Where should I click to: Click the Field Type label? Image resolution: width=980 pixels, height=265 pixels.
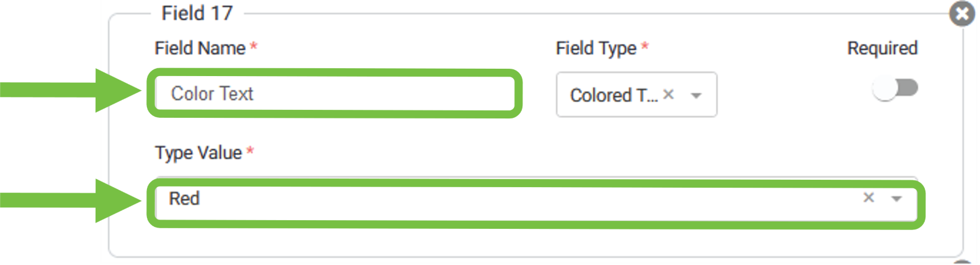pos(595,48)
